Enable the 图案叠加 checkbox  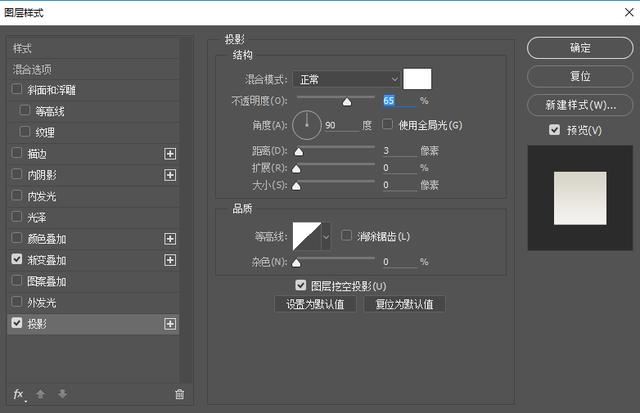(17, 280)
